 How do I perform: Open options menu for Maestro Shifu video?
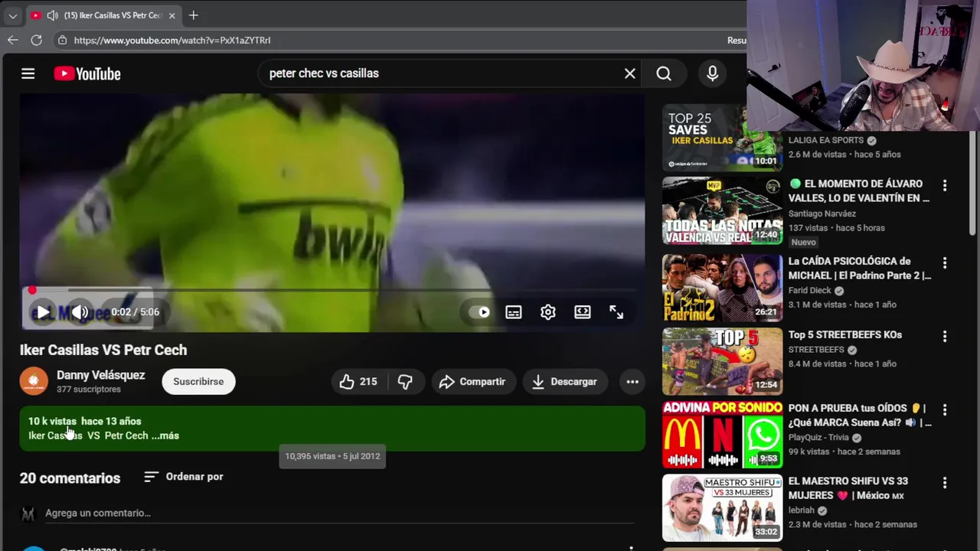click(x=945, y=483)
